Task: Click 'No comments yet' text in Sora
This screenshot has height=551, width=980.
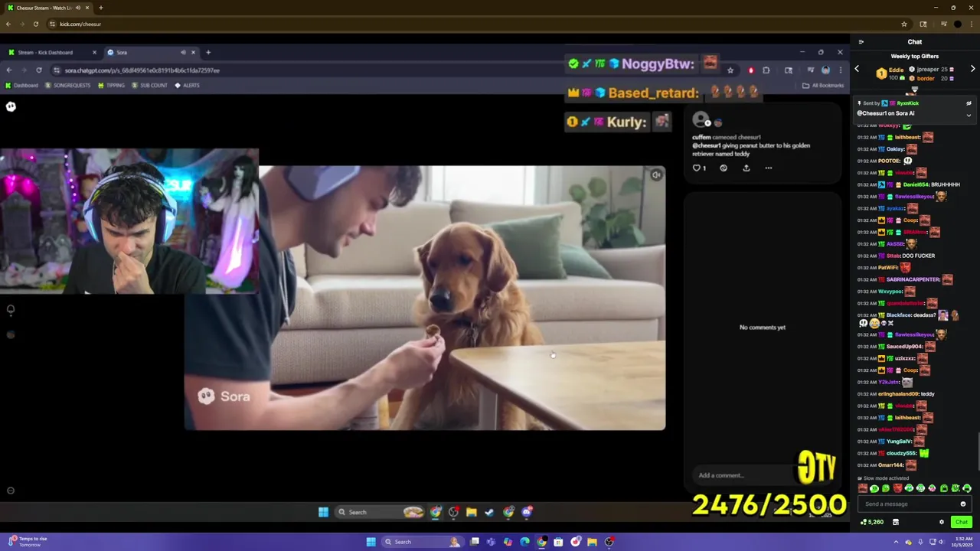Action: tap(762, 328)
